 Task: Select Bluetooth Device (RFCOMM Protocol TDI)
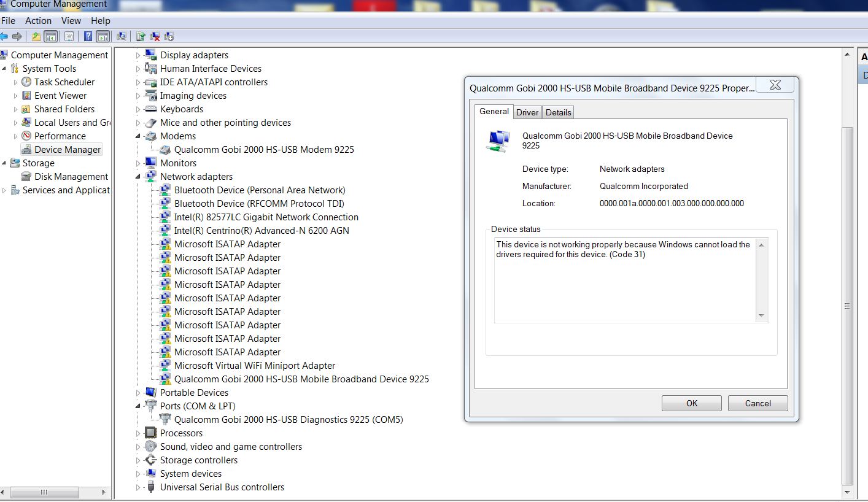tap(259, 203)
